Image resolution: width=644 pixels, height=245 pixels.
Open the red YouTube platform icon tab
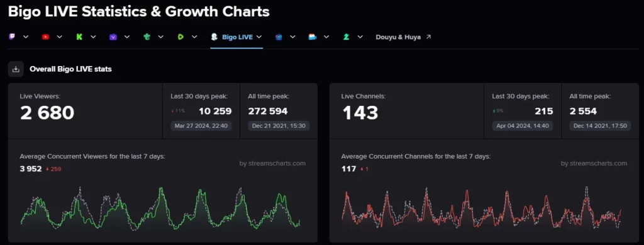click(x=45, y=37)
